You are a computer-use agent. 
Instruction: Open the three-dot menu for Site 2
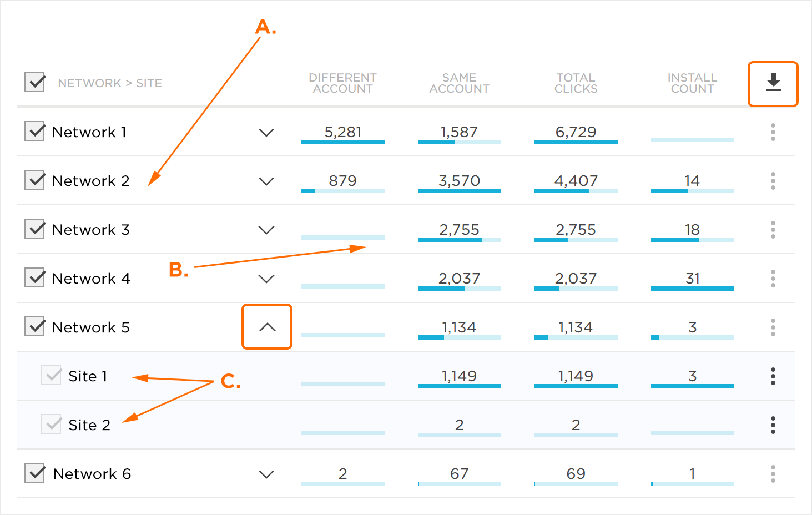click(x=773, y=425)
